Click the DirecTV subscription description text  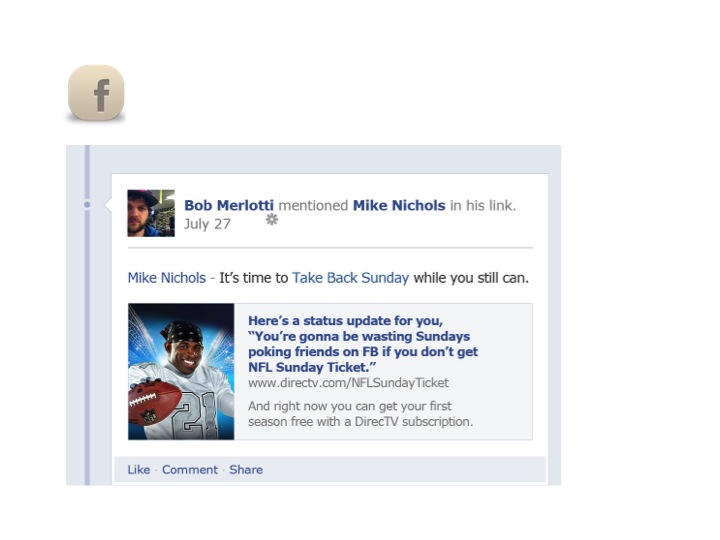tap(360, 414)
